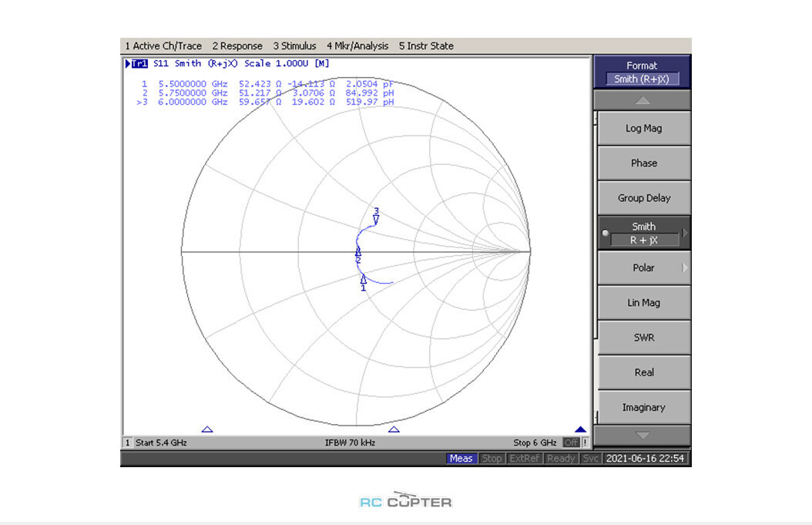Click the Start 5.4 GHz value
The image size is (812, 525).
click(x=161, y=443)
